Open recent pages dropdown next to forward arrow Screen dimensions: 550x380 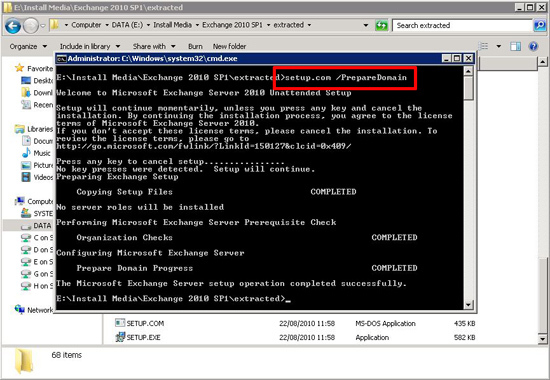(43, 26)
